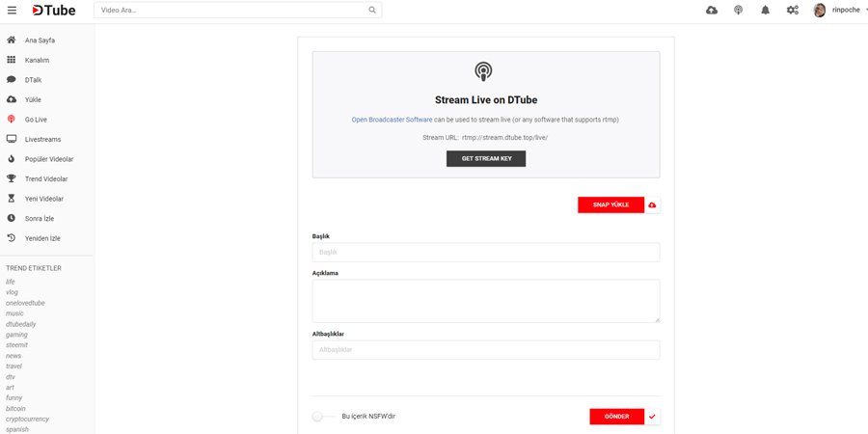Click the life trend tag

tap(11, 282)
